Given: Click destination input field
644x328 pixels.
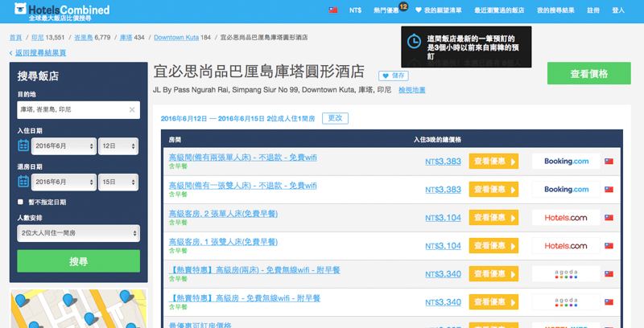Looking at the screenshot, I should click(x=78, y=110).
